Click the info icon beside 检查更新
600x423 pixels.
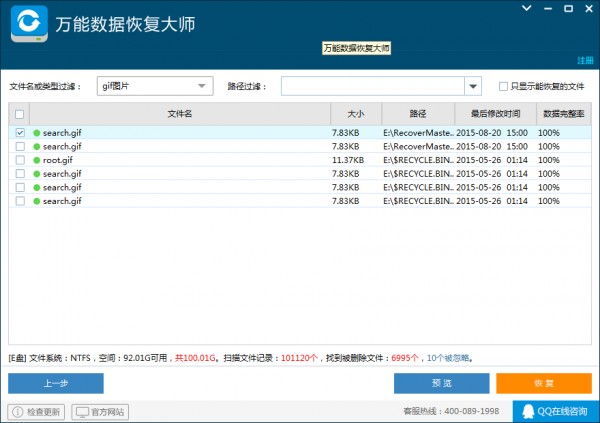pyautogui.click(x=16, y=412)
